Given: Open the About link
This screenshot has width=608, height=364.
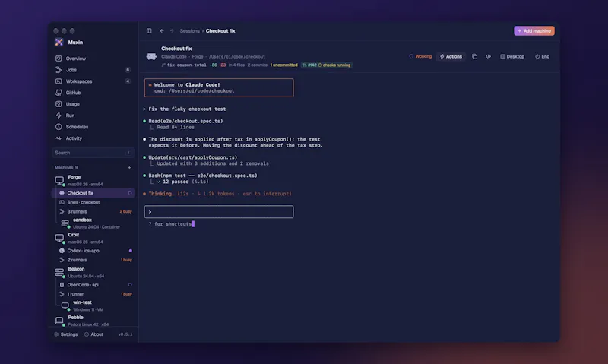Looking at the screenshot, I should [93, 334].
